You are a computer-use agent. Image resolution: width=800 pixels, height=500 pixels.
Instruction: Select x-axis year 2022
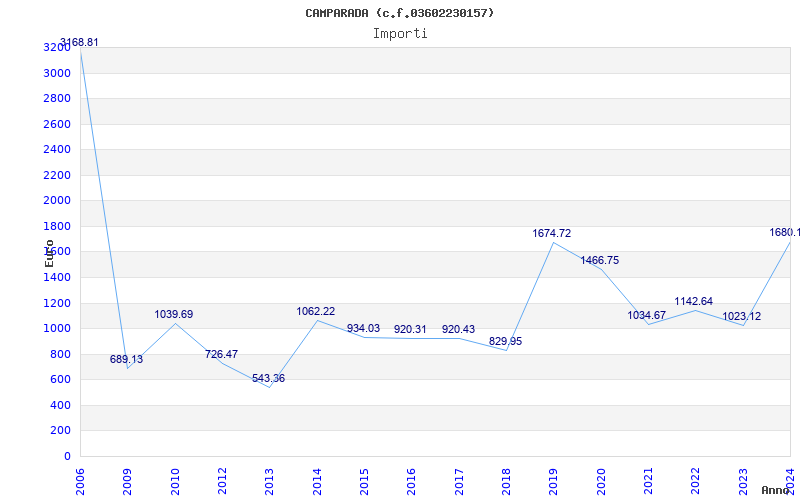[x=695, y=482]
